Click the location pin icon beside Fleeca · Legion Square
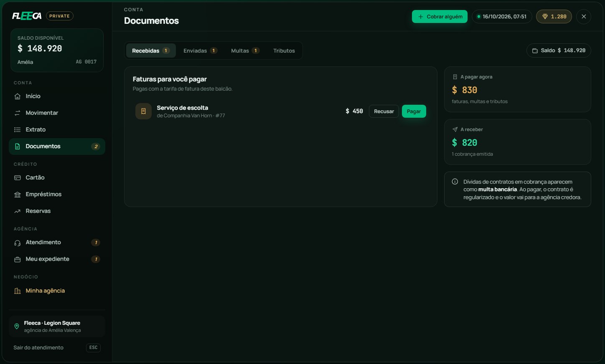Screen dimensions: 605x364 pos(17,326)
